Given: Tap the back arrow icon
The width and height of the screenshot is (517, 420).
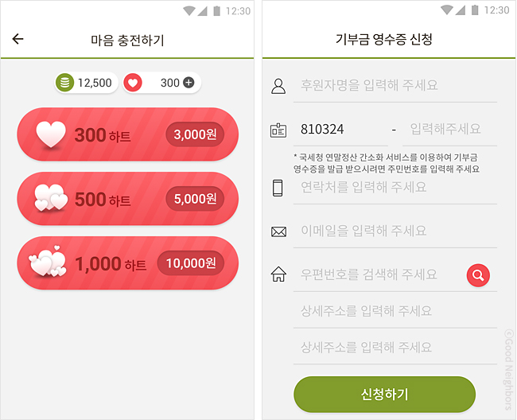Looking at the screenshot, I should click(x=18, y=39).
